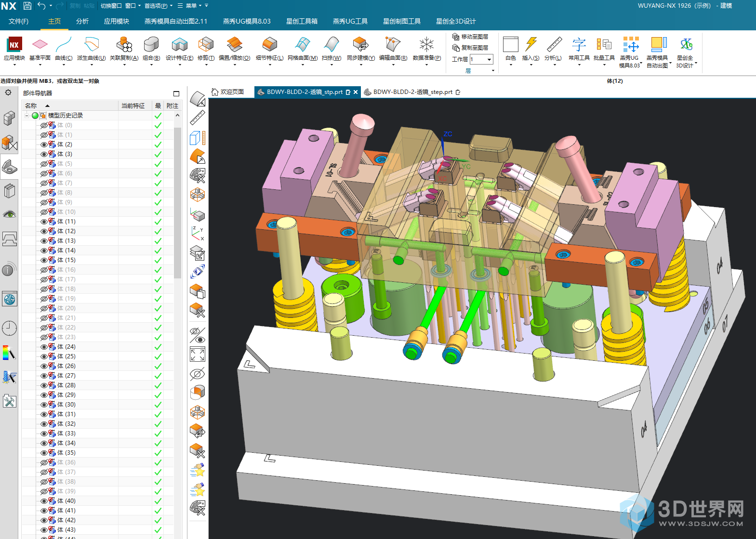This screenshot has width=756, height=539.
Task: Open the 燕秀模具自动出图2.11 tab
Action: click(x=176, y=21)
